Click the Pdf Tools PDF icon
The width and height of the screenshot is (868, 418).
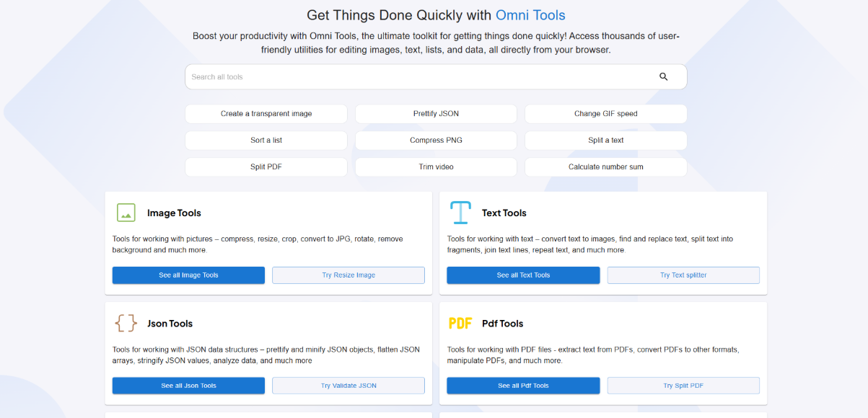460,324
